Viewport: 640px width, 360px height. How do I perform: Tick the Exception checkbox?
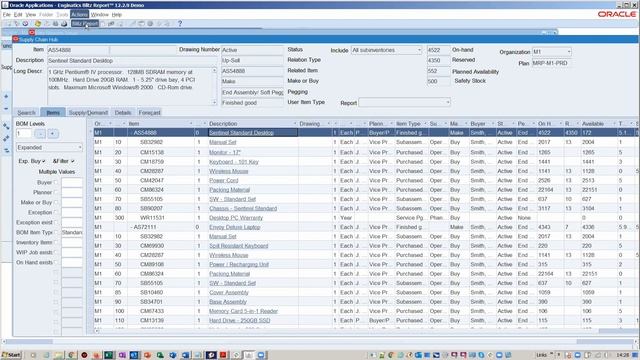[x=56, y=212]
